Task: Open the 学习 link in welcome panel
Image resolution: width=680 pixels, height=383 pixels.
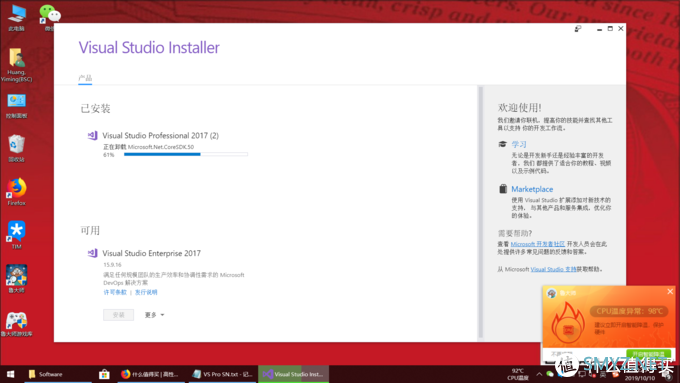Action: pos(519,144)
